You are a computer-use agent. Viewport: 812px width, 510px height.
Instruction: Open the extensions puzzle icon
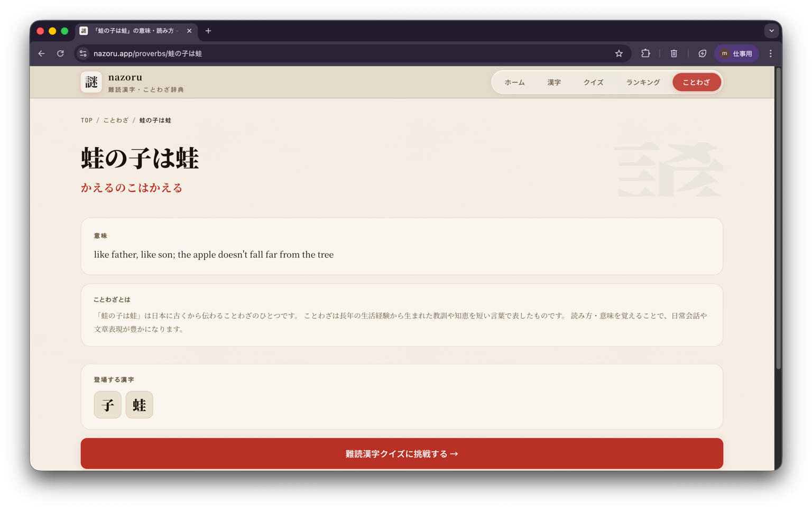click(645, 53)
